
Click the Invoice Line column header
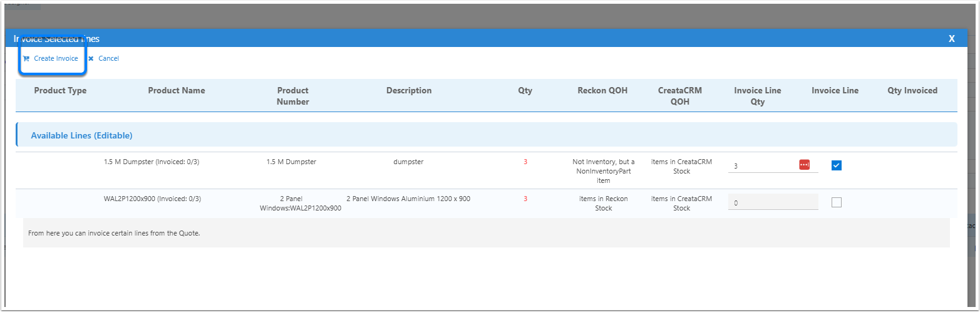tap(835, 90)
